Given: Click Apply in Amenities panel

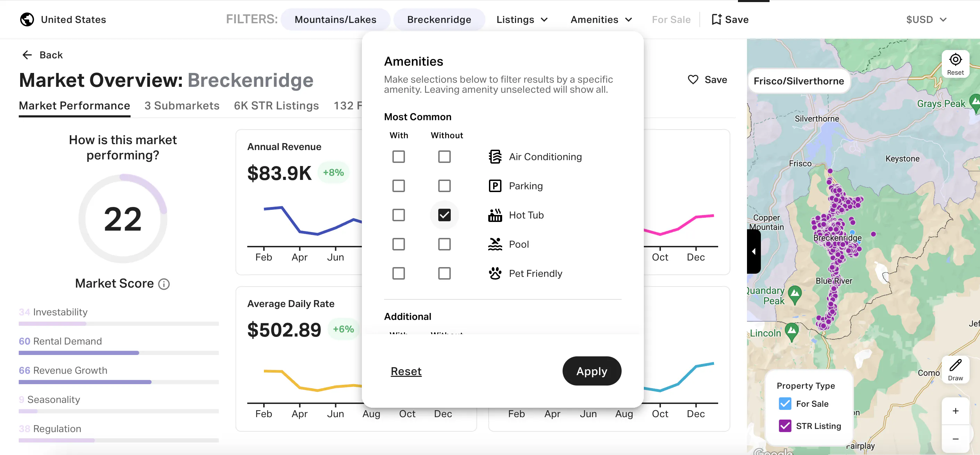Looking at the screenshot, I should pyautogui.click(x=591, y=371).
